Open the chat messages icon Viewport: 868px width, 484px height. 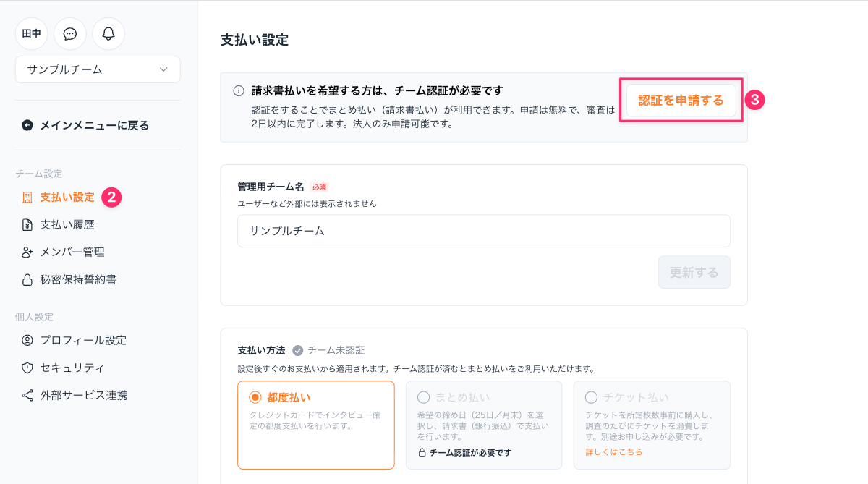[70, 34]
